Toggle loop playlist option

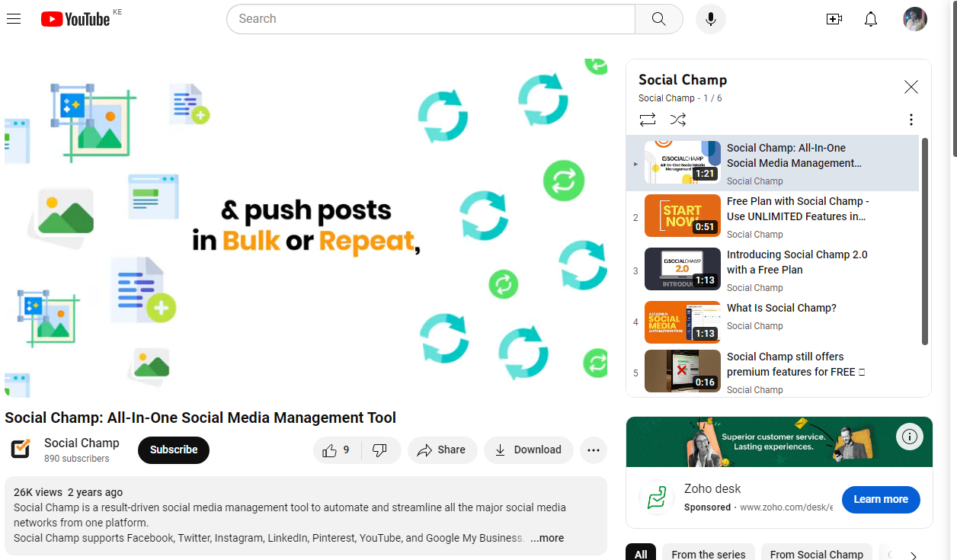coord(648,120)
